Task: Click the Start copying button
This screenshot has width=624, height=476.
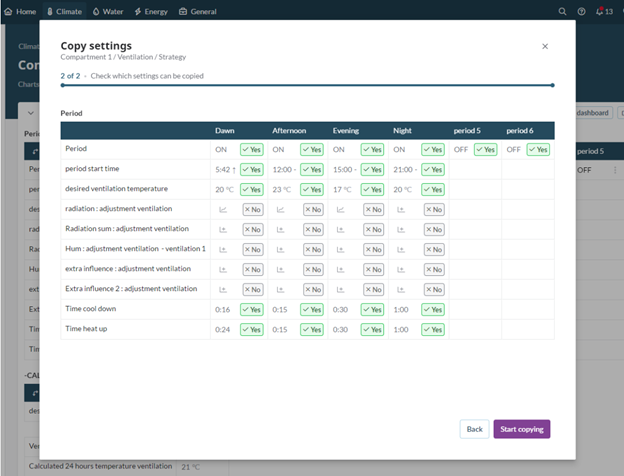Action: (x=522, y=429)
